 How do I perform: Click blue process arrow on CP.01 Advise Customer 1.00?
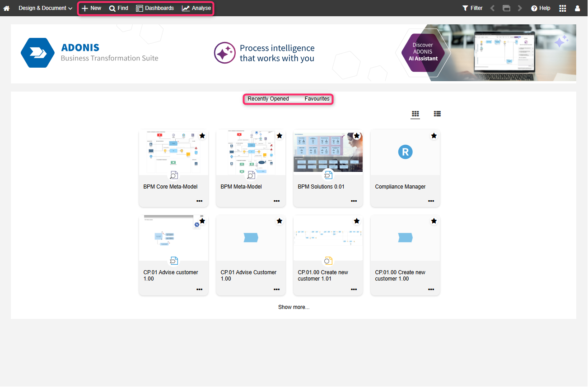click(x=251, y=238)
